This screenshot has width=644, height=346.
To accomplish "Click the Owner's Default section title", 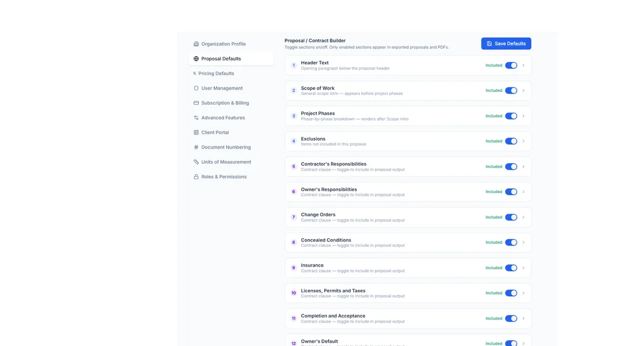I will pyautogui.click(x=319, y=341).
